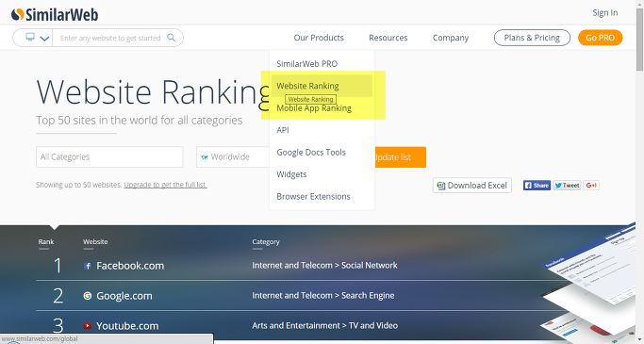
Task: Click Arts and Entertainment > TV and Video category
Action: click(324, 325)
